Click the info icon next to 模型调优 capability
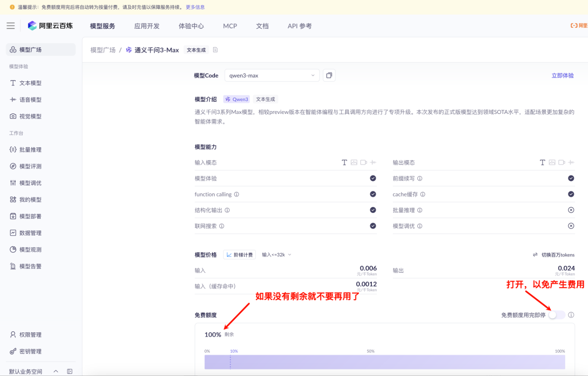588x376 pixels. (x=420, y=226)
